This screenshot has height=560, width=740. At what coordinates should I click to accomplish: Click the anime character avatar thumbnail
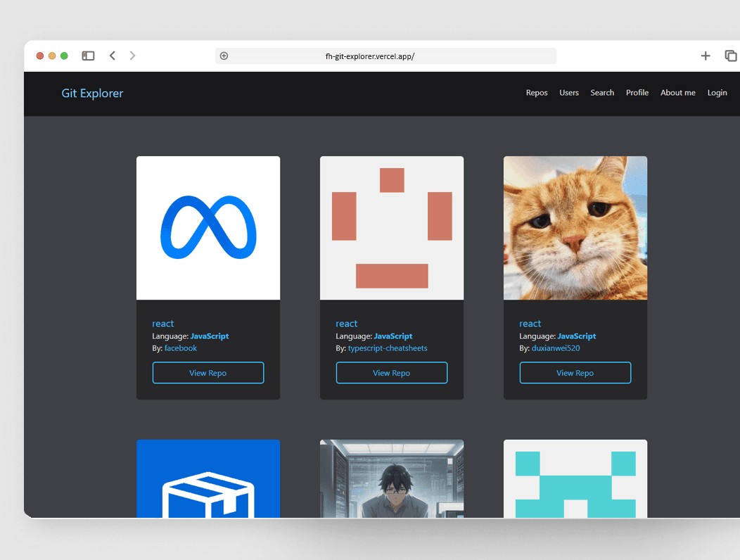coord(392,479)
